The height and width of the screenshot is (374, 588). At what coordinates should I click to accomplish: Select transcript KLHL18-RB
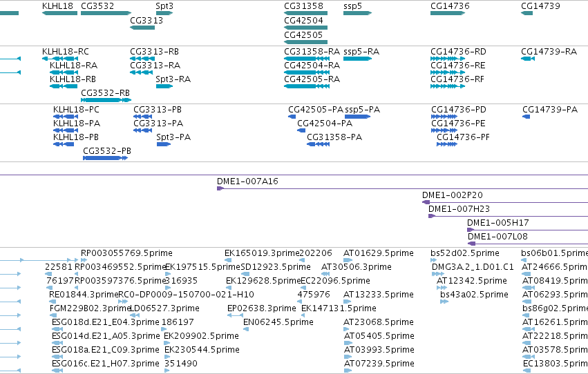[64, 86]
